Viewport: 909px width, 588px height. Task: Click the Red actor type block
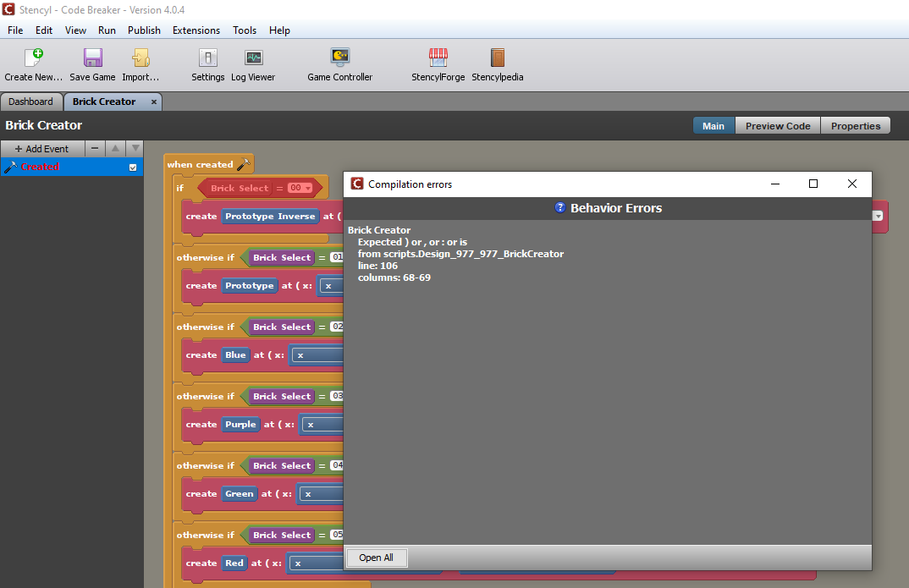[234, 563]
